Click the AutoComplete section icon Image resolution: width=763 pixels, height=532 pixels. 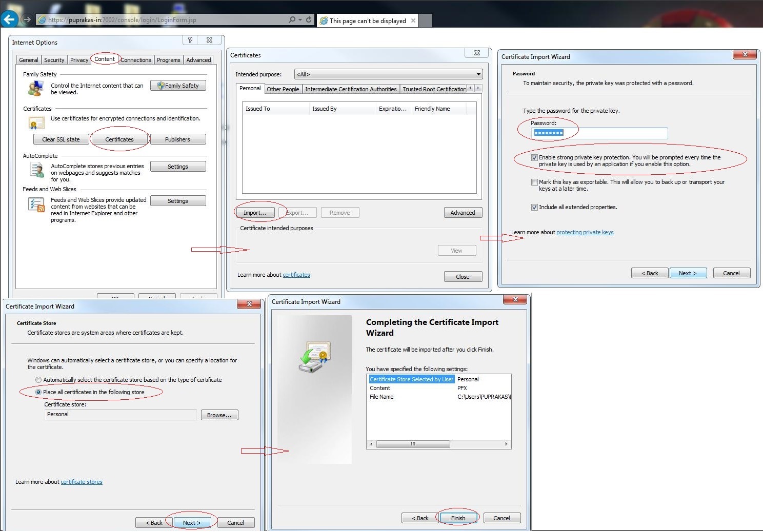[36, 170]
